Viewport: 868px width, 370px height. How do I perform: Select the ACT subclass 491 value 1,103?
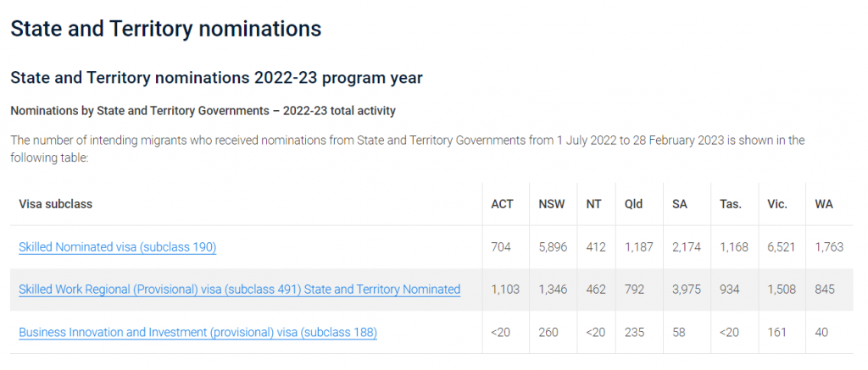tap(506, 290)
